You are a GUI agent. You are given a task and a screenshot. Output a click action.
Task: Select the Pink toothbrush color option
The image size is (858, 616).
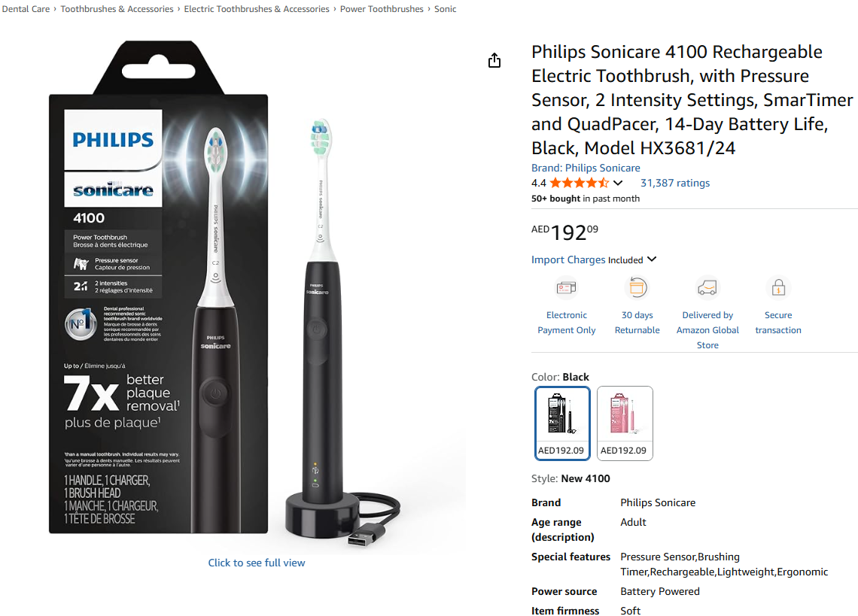[625, 423]
